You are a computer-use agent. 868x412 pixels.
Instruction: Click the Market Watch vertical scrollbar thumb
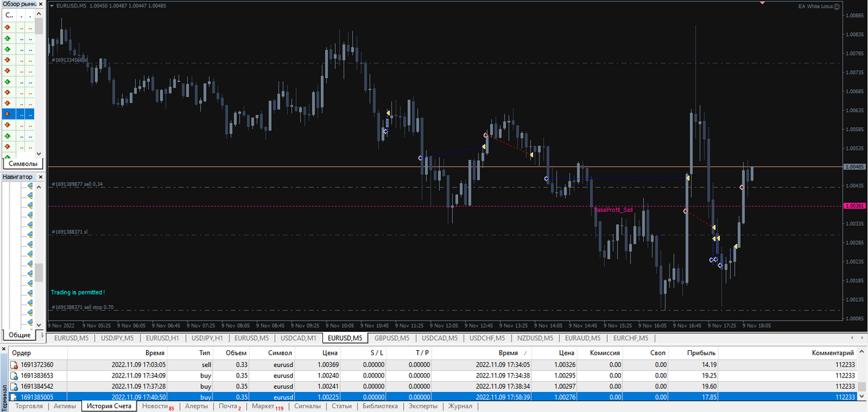(x=39, y=26)
